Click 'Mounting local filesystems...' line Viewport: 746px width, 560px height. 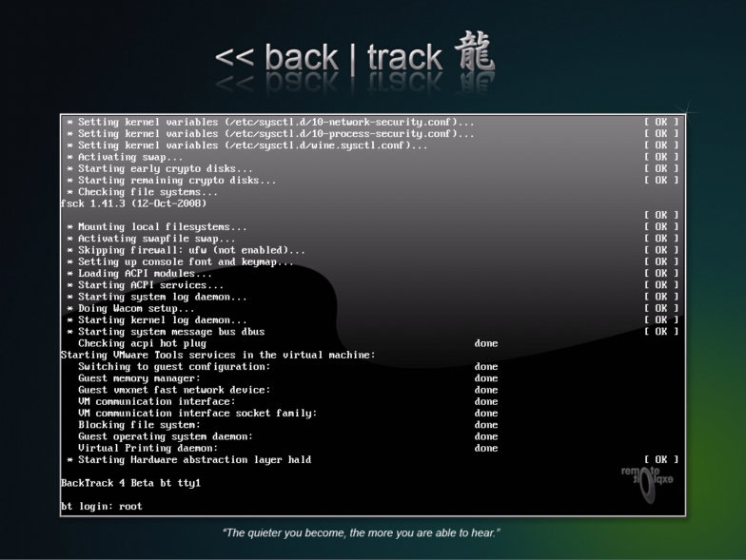tap(156, 226)
